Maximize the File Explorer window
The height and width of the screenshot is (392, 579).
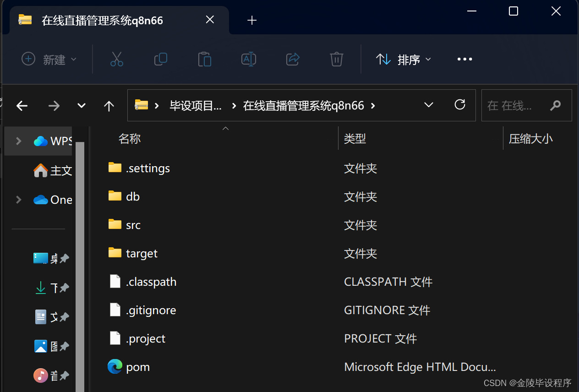coord(513,11)
